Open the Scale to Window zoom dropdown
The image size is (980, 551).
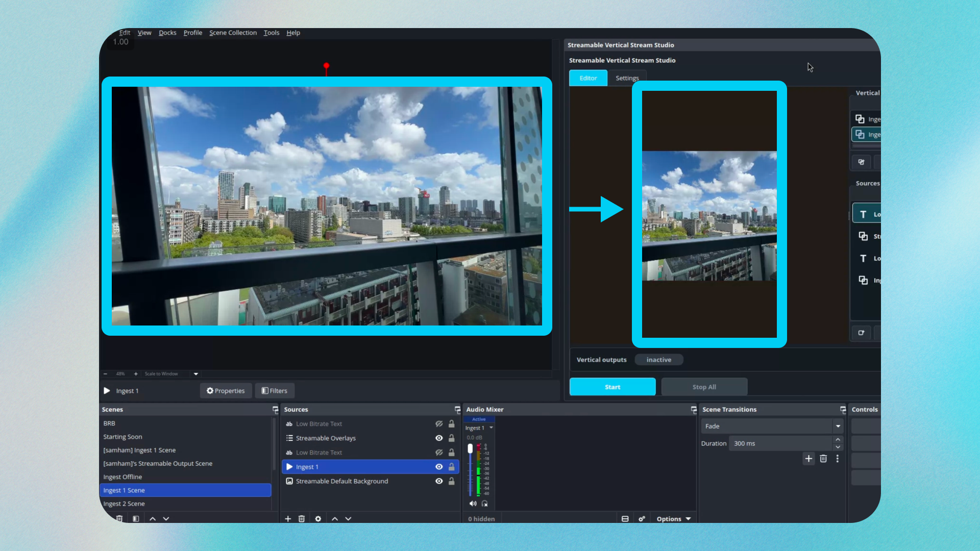(196, 374)
